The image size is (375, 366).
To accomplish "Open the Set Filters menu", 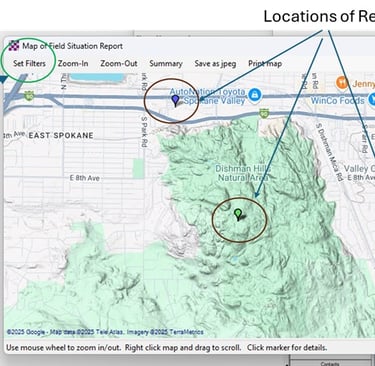I will [29, 63].
